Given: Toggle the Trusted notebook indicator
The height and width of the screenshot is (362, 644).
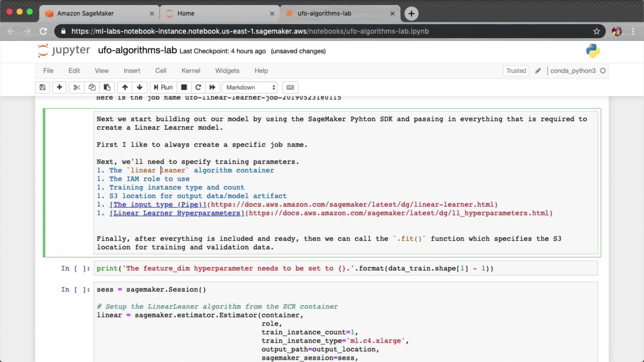Looking at the screenshot, I should pos(516,71).
